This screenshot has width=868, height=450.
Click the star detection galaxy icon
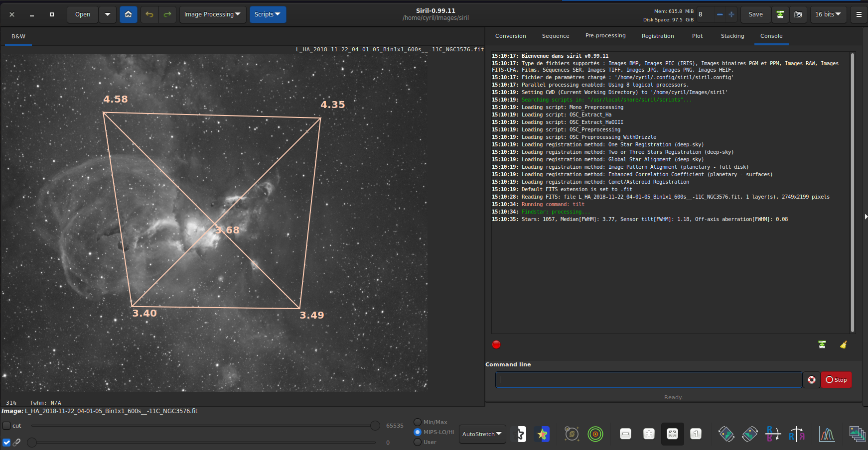pyautogui.click(x=572, y=434)
